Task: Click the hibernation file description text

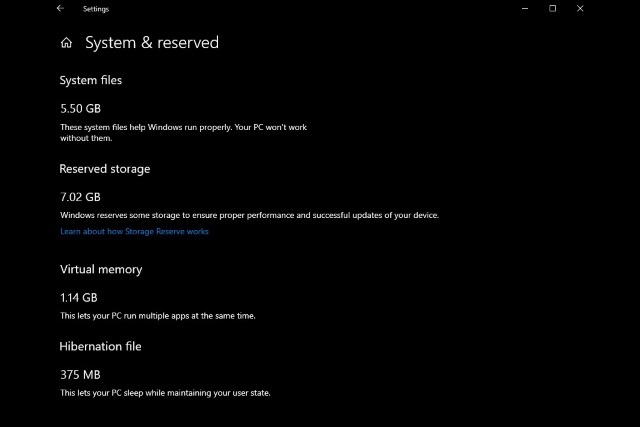Action: 165,392
